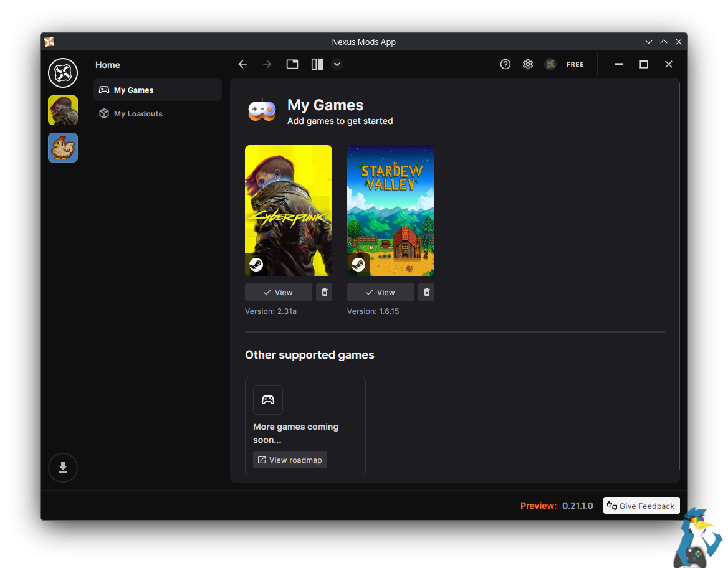Click View button under Stardew Valley

coord(380,292)
